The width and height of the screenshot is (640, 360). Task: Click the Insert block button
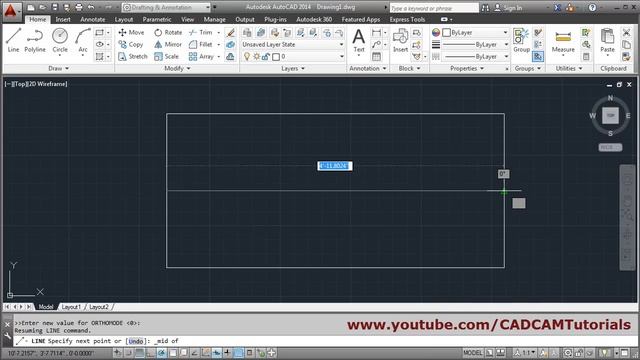[400, 41]
